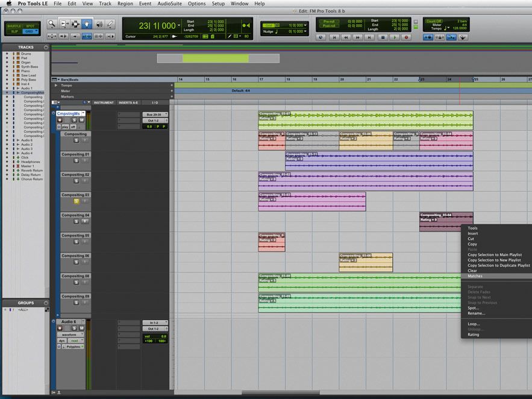This screenshot has width=532, height=399.
Task: Click the horizontal scrollbar at the bottom
Action: point(281,392)
